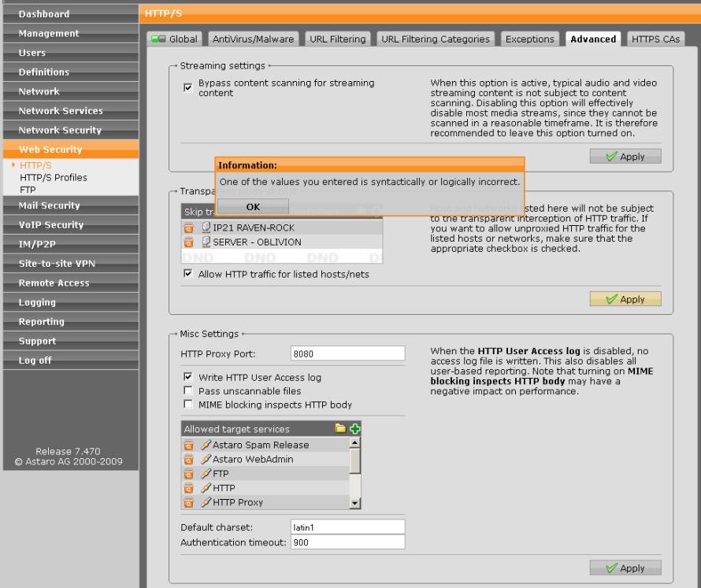Delete Astaro Spam Release via its trash icon
This screenshot has width=701, height=588.
(x=189, y=445)
